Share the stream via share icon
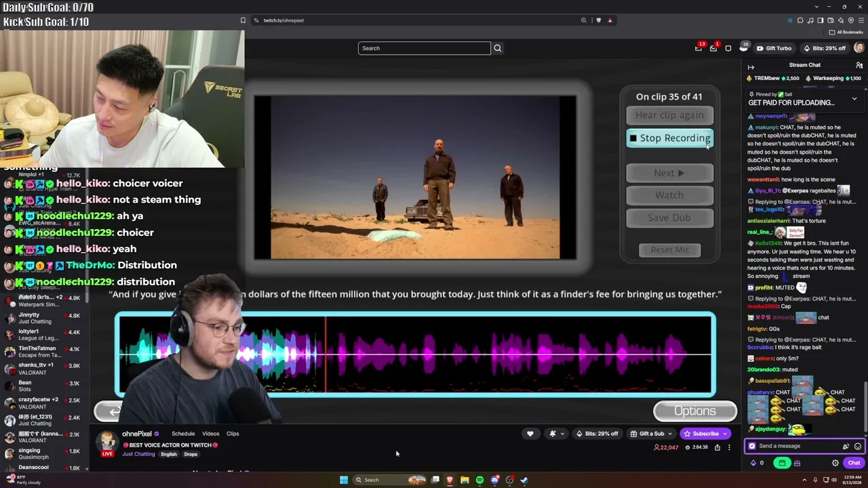This screenshot has width=868, height=488. point(717,447)
